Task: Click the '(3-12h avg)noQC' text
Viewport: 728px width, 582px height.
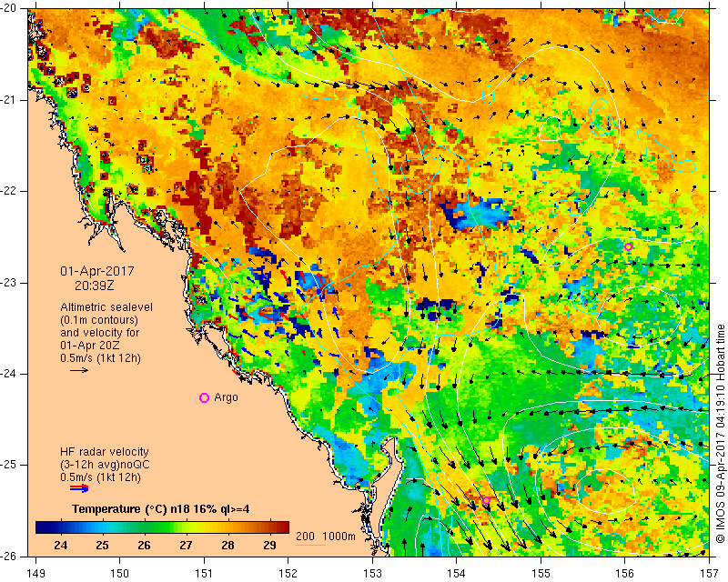Action: point(105,465)
